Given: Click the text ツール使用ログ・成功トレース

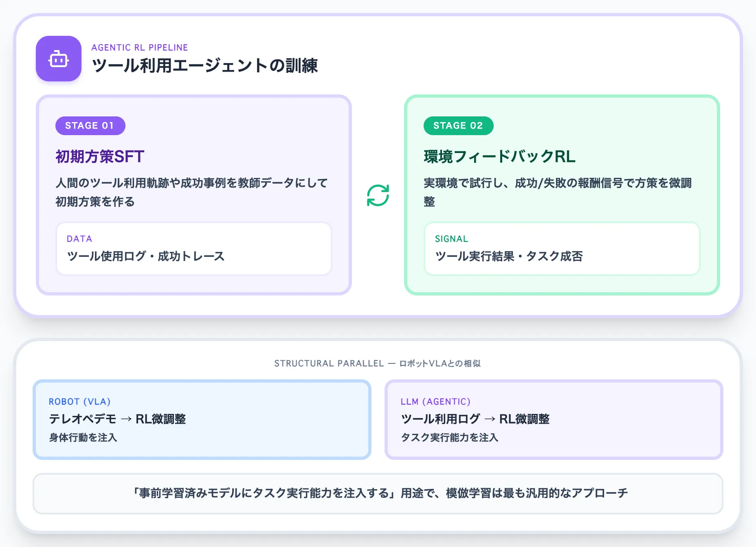Looking at the screenshot, I should (146, 256).
